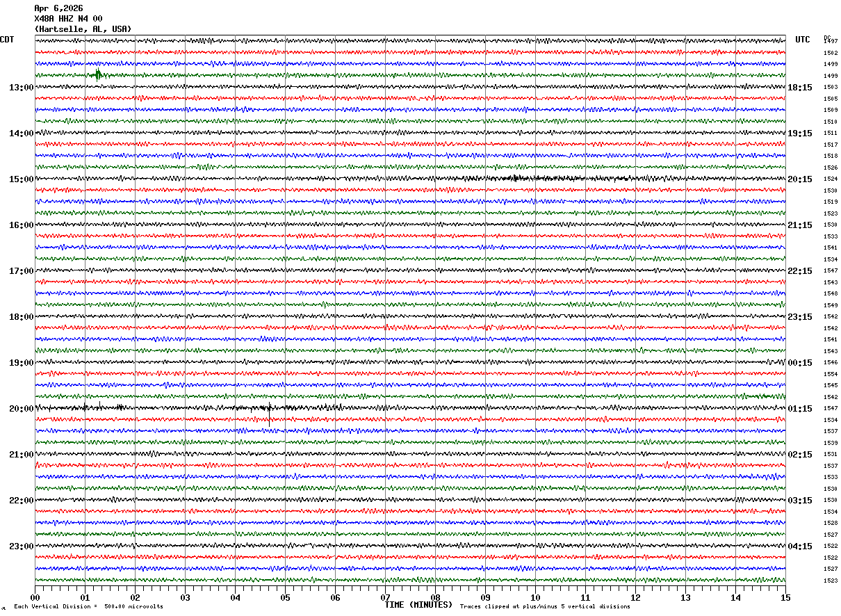Click the DC offset value 1510
The height and width of the screenshot is (616, 841).
click(x=831, y=122)
